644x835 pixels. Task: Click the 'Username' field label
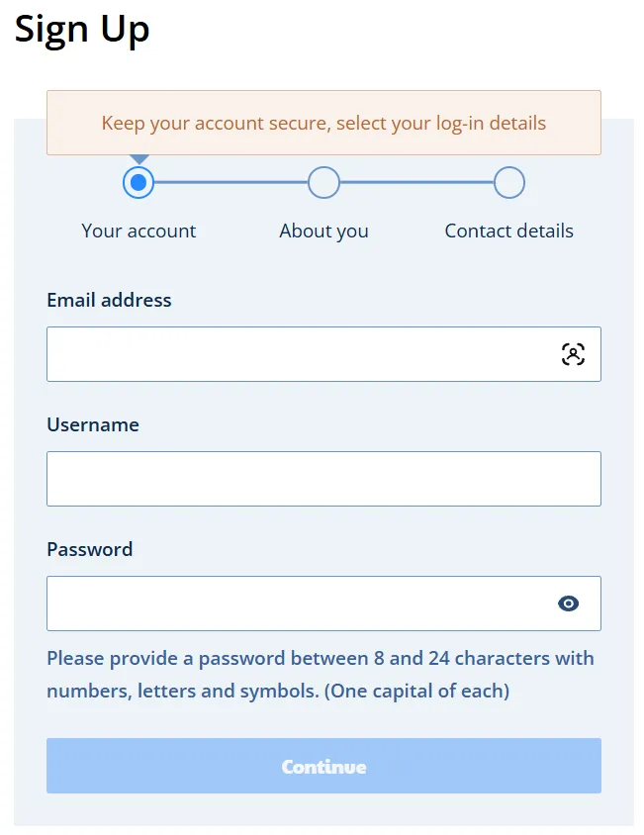93,424
